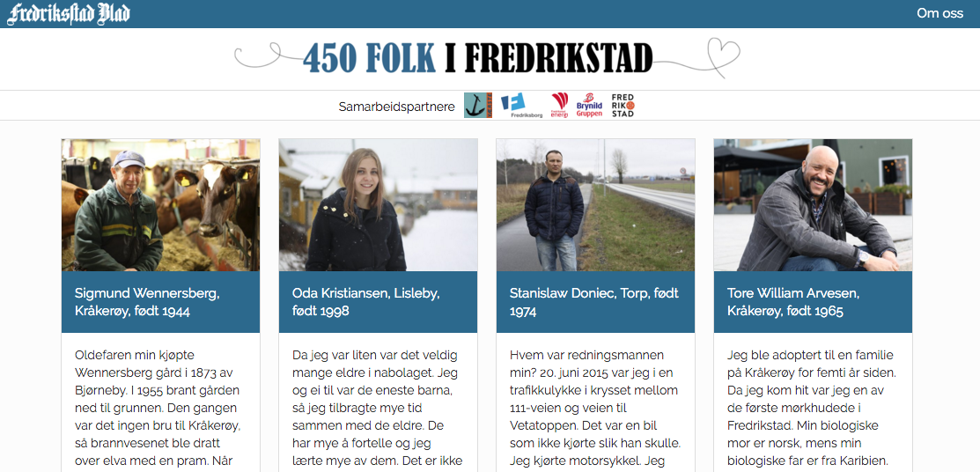Click the Jeg ble adoptert story text

click(x=812, y=409)
